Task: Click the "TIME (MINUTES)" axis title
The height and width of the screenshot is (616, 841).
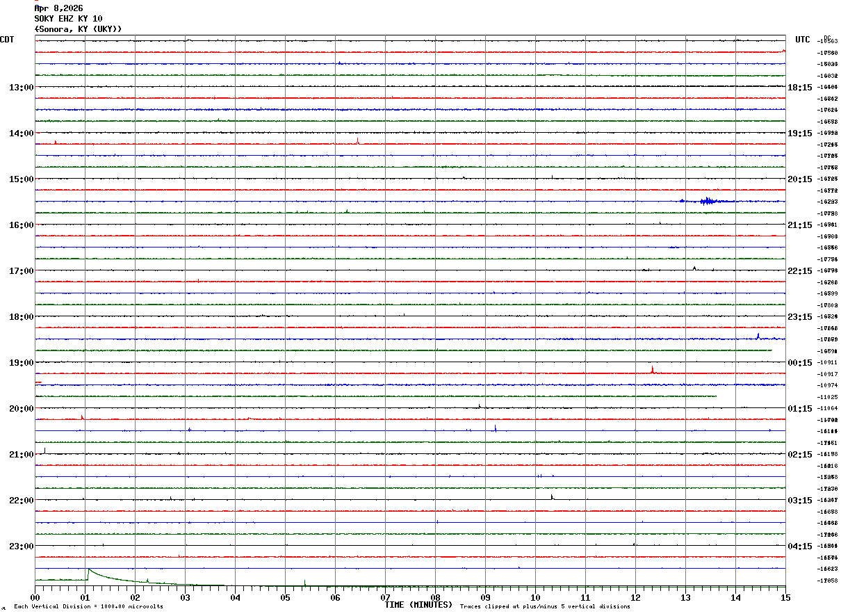Action: pyautogui.click(x=418, y=605)
